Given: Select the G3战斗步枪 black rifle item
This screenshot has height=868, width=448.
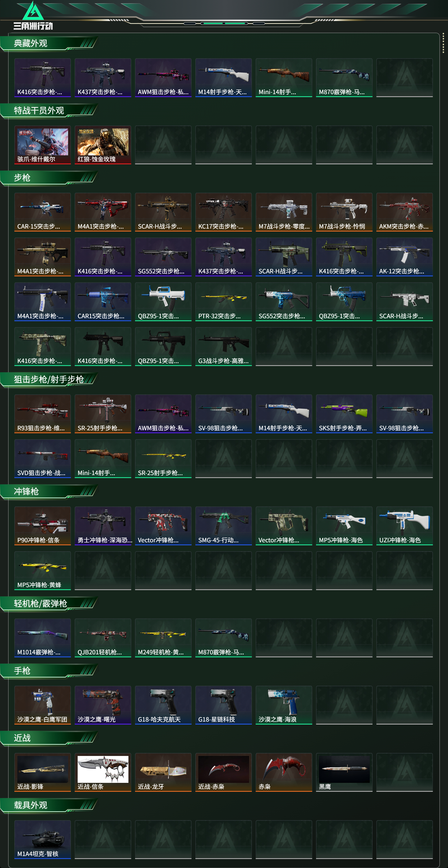Looking at the screenshot, I should coord(223,346).
